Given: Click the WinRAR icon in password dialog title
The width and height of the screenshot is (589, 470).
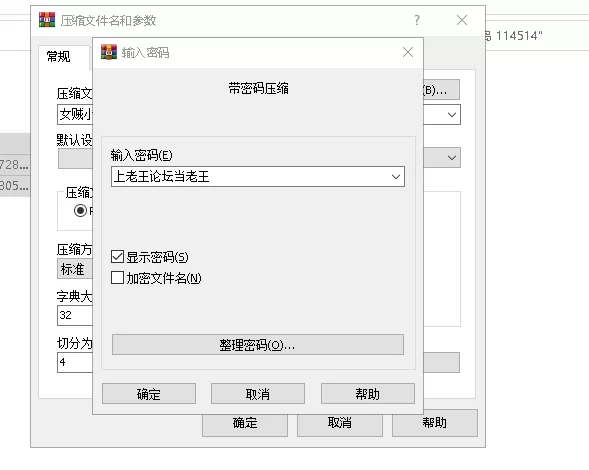Looking at the screenshot, I should pos(109,52).
